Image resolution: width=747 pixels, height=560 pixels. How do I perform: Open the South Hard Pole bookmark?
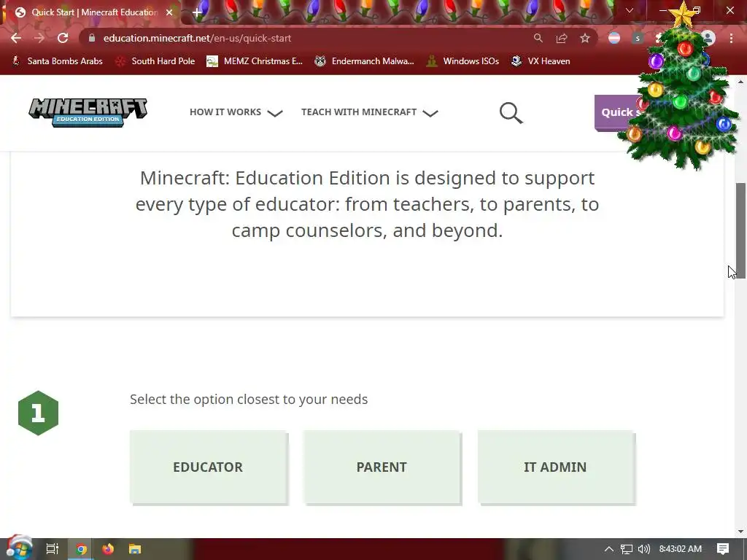click(x=155, y=61)
